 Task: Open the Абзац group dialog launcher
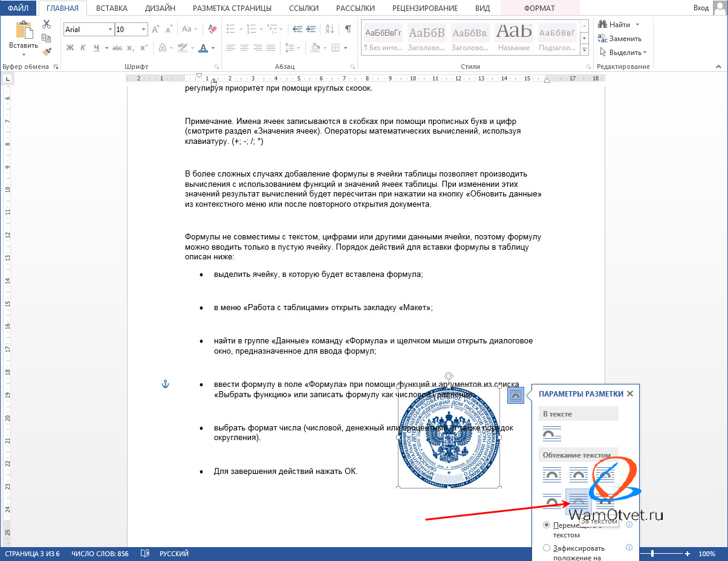pyautogui.click(x=354, y=66)
